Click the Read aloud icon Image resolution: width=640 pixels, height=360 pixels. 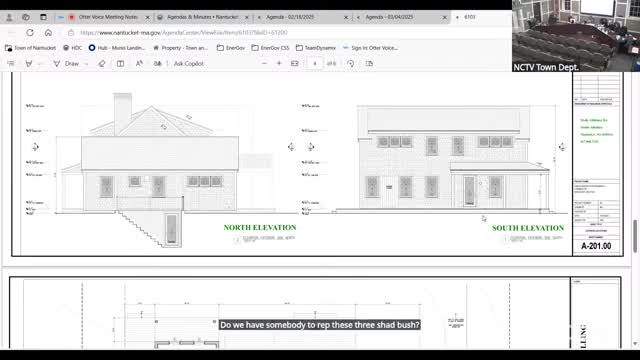[x=139, y=64]
